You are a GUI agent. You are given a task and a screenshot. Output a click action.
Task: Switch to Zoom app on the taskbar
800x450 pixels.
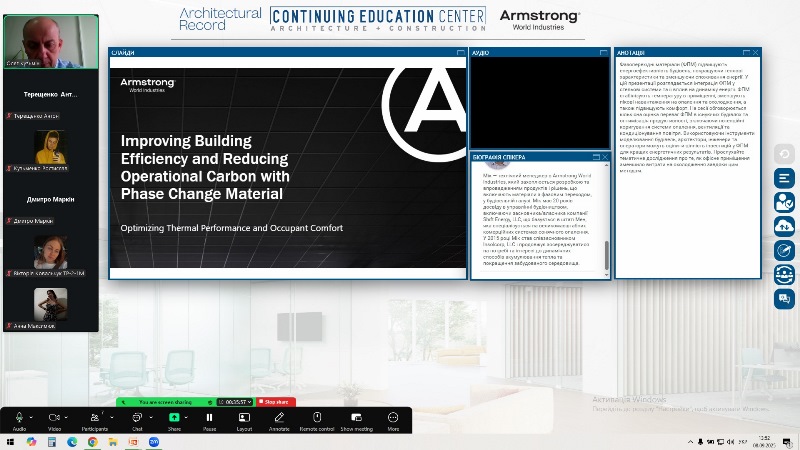tap(154, 442)
